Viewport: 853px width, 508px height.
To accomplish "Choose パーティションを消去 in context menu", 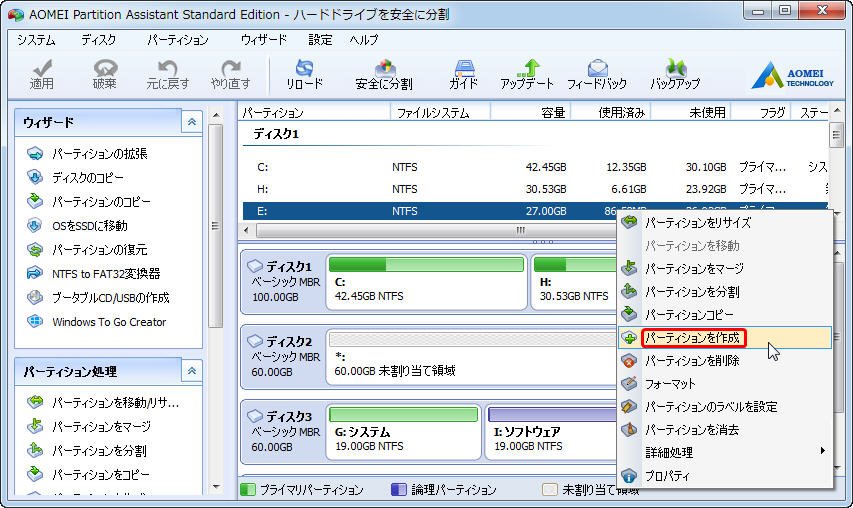I will point(725,430).
